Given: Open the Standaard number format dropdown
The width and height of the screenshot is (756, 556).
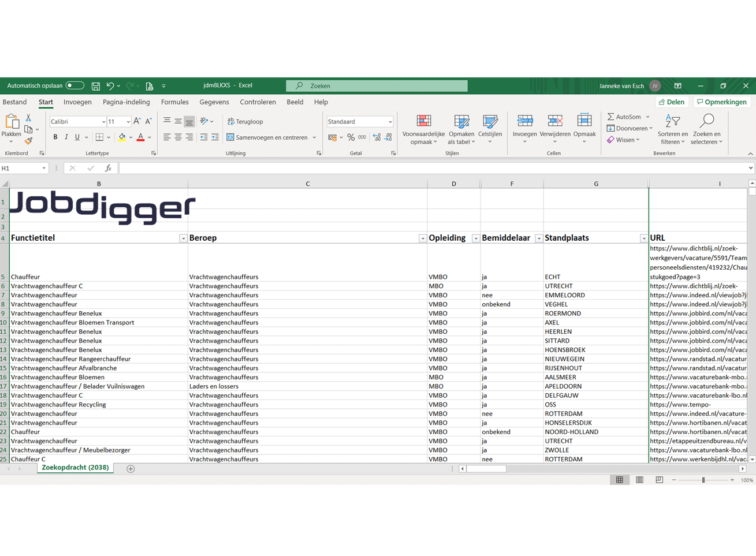Looking at the screenshot, I should [x=390, y=122].
